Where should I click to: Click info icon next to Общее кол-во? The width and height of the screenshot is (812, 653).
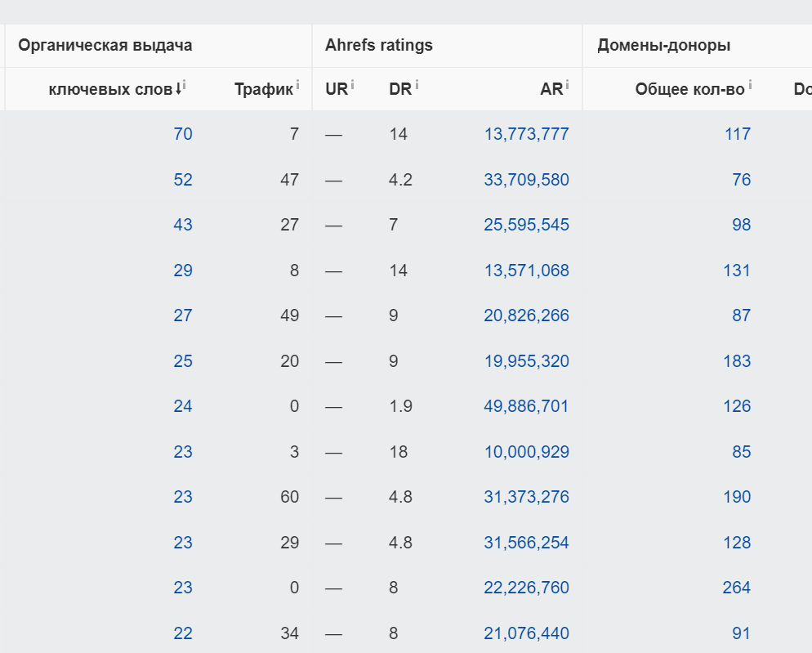coord(750,84)
